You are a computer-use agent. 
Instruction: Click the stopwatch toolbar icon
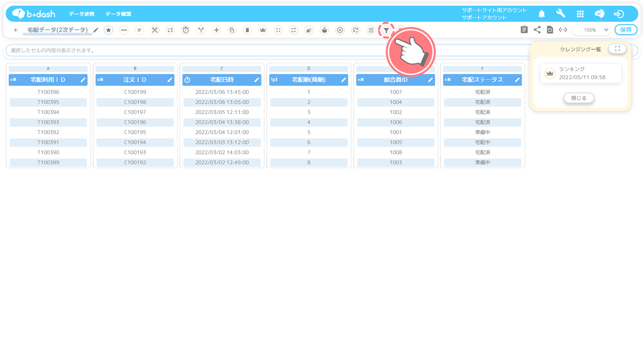[x=186, y=30]
